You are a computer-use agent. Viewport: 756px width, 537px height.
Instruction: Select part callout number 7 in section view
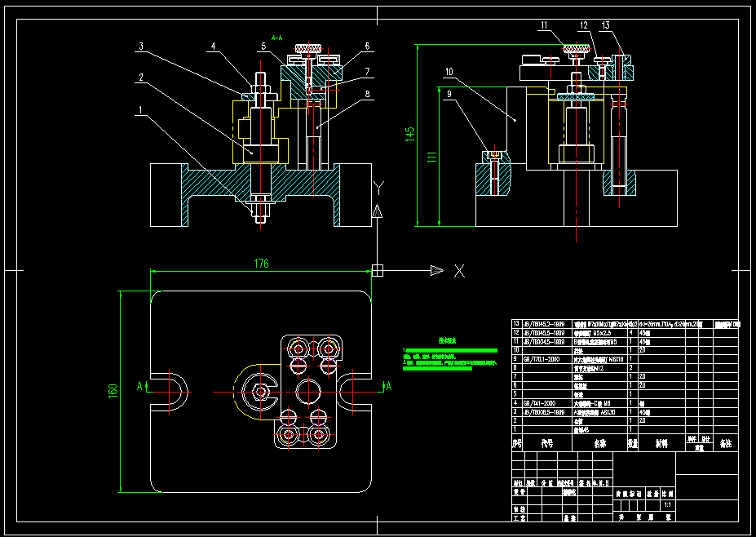tap(367, 71)
